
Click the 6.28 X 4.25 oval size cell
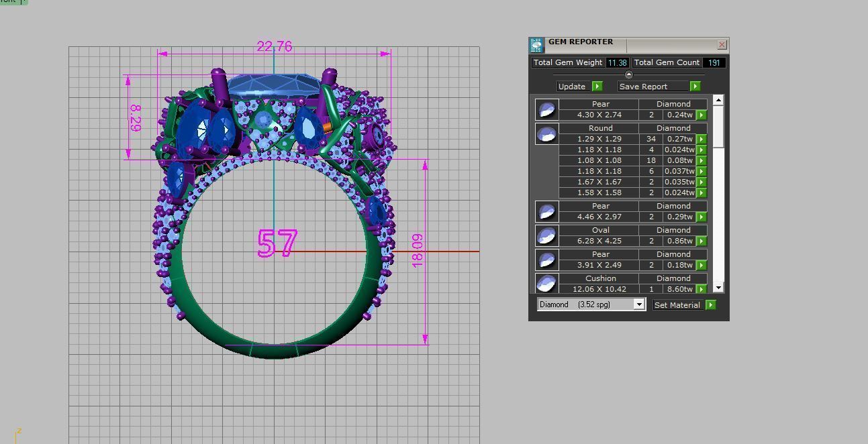[x=600, y=241]
